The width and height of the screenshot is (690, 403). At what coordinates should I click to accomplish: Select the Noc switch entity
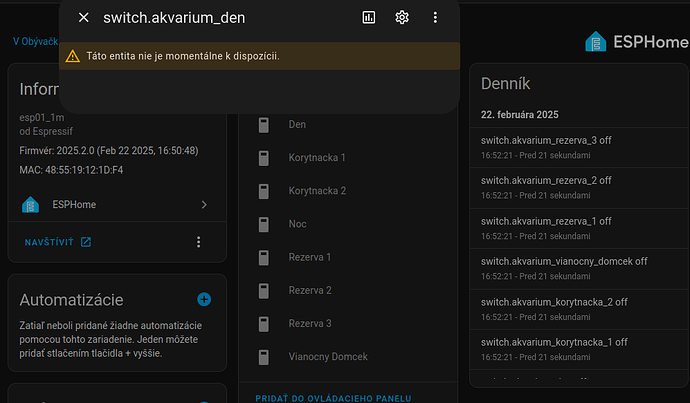coord(297,224)
